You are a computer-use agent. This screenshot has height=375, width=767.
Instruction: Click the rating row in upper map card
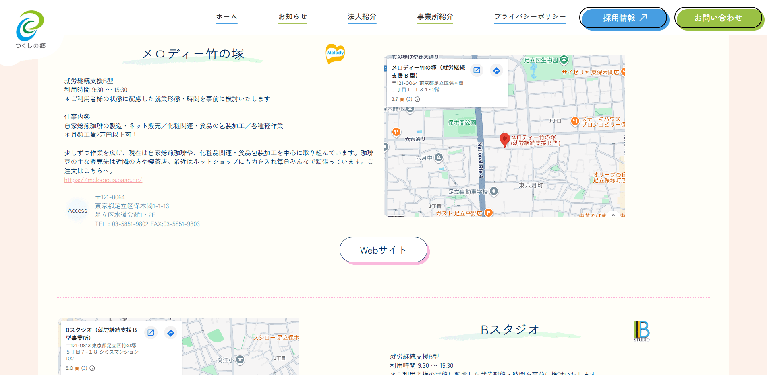(406, 99)
